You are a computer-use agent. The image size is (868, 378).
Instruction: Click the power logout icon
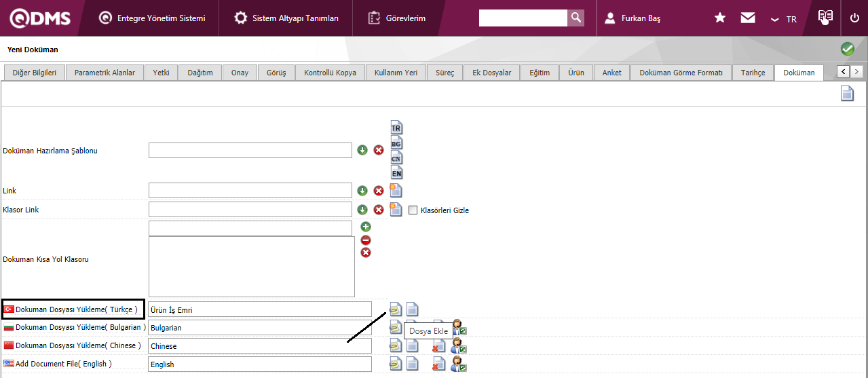[x=854, y=18]
